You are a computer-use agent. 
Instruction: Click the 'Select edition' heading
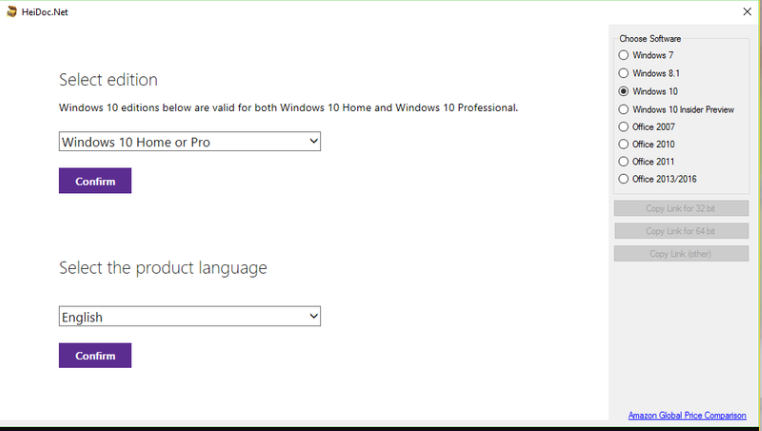[108, 80]
